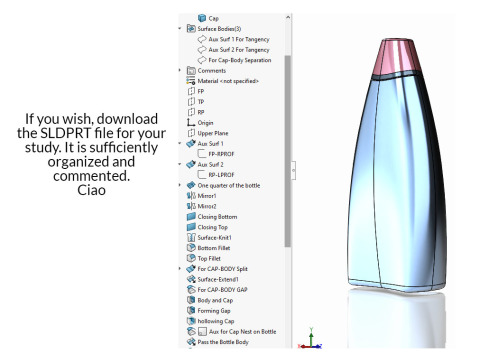
Task: Expand the For CAP-BODY Split feature
Action: (x=180, y=269)
